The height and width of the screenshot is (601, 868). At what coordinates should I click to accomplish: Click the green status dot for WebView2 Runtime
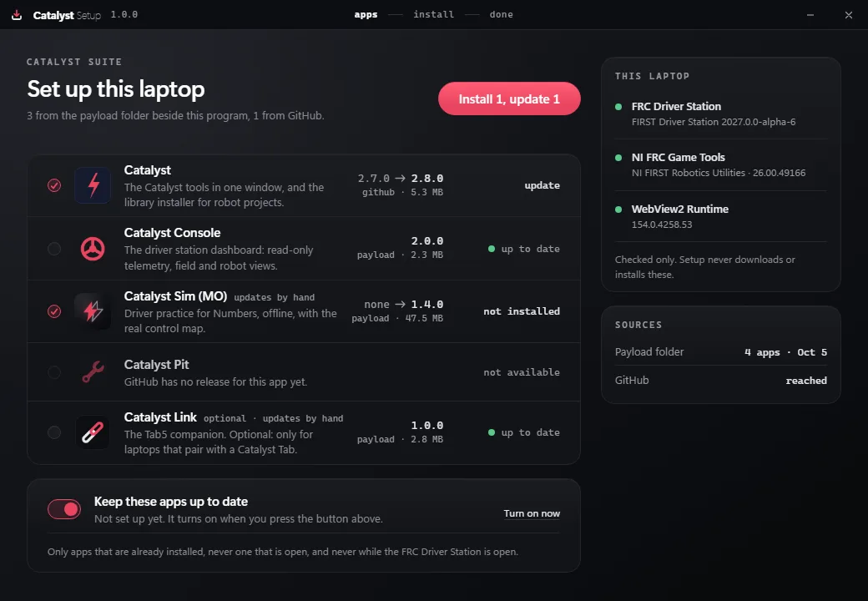(618, 210)
